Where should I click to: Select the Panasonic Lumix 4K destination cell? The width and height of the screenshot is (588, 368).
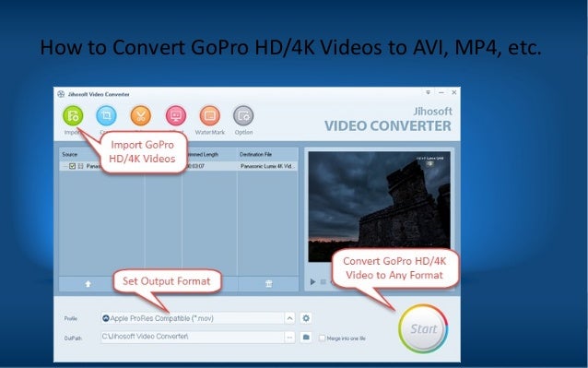click(268, 166)
